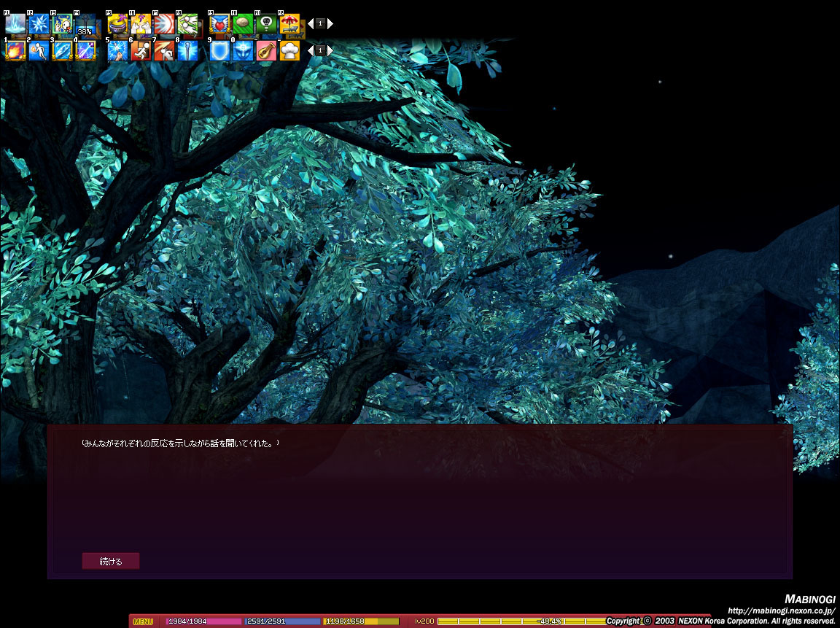Screen dimensions: 840x628
Task: Use the cauldron skill on F5
Action: point(117,24)
